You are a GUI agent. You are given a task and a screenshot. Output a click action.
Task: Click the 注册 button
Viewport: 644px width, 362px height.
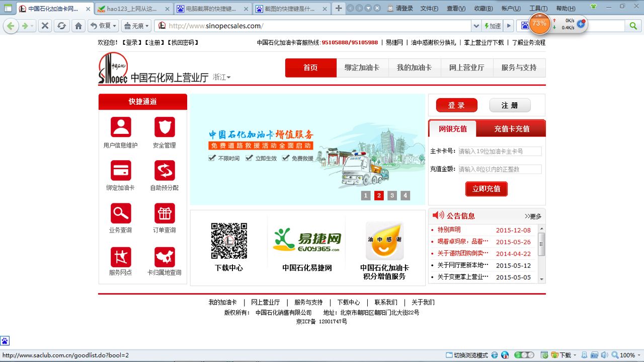pos(510,105)
